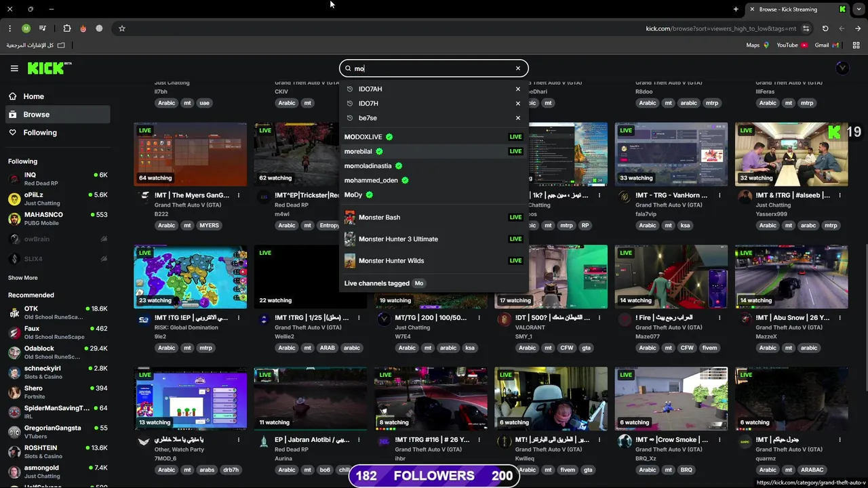Open Gmail bookmark in bookmarks bar
The height and width of the screenshot is (488, 868).
[x=827, y=45]
